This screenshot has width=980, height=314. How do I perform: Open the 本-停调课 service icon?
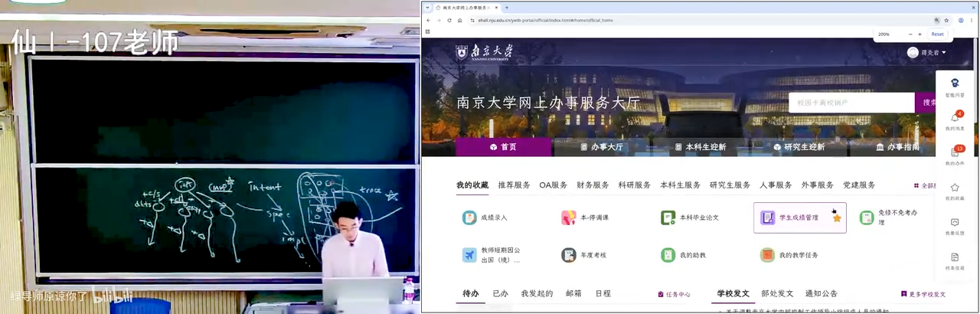[569, 218]
